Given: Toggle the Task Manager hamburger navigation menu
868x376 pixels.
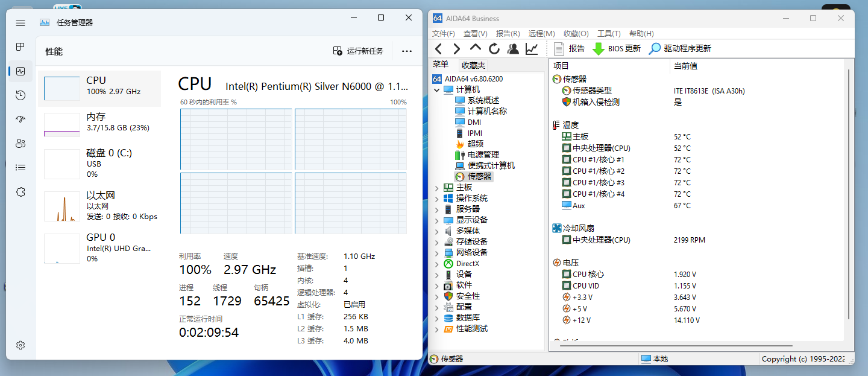Looking at the screenshot, I should coord(20,22).
